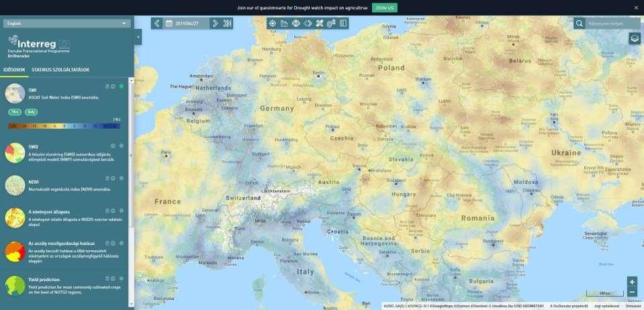The image size is (644, 310).
Task: Click the Az aszály mezőgazdasági hatásai thumbnail
Action: click(x=15, y=252)
